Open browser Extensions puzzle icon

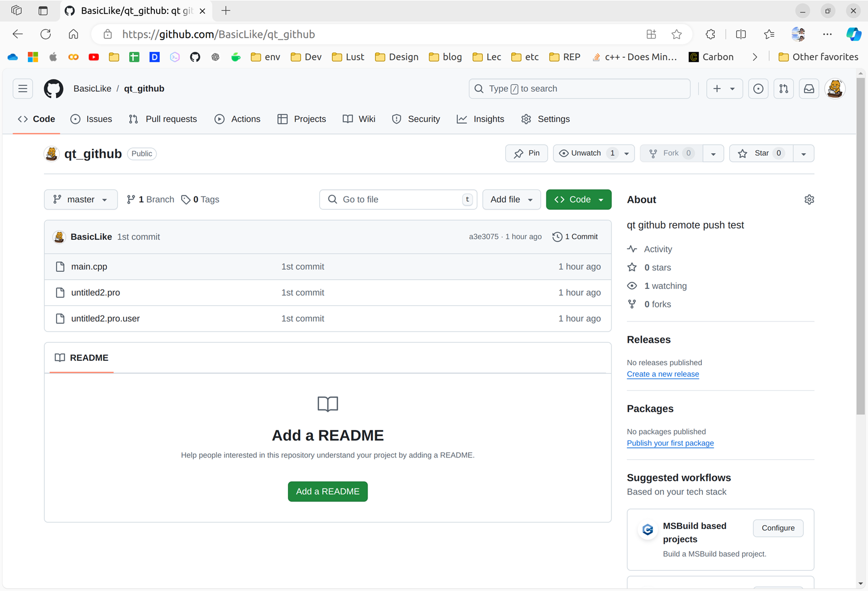click(x=710, y=34)
